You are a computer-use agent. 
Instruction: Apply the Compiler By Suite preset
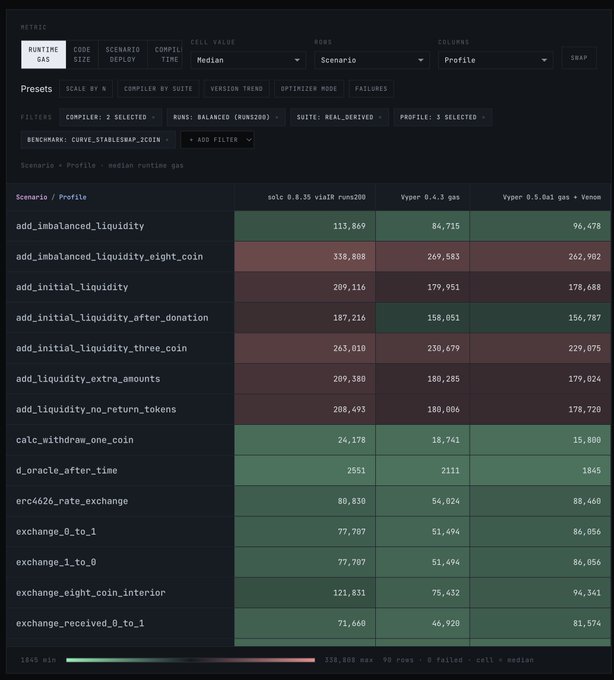point(158,88)
